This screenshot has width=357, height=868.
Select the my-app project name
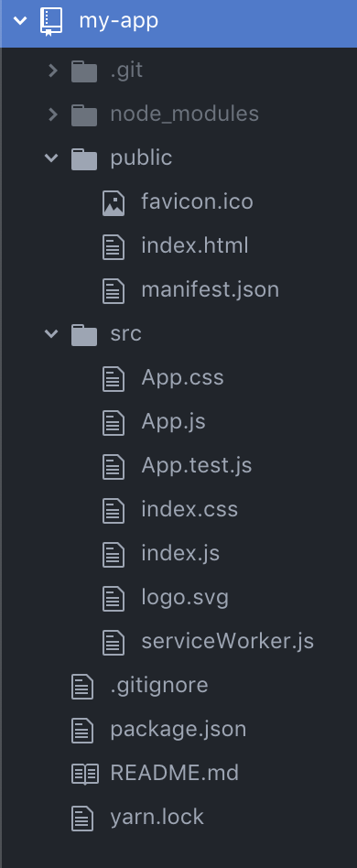[x=119, y=21]
